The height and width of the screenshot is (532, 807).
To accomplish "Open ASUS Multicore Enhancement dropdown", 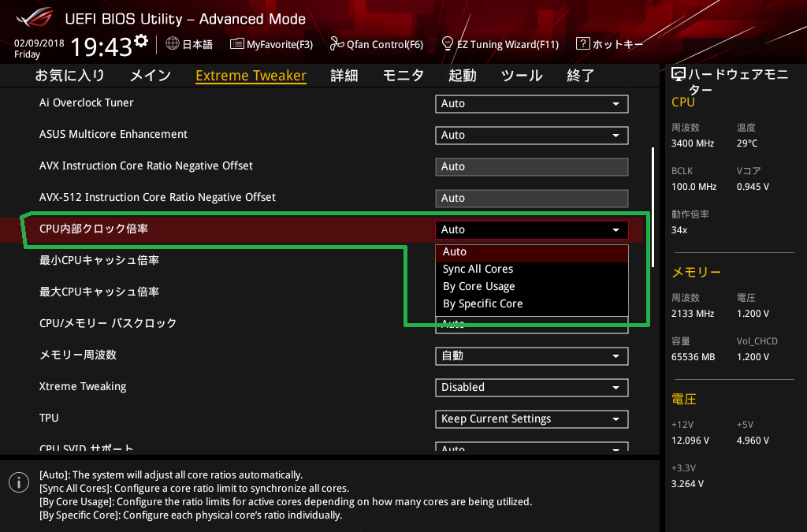I will point(532,135).
